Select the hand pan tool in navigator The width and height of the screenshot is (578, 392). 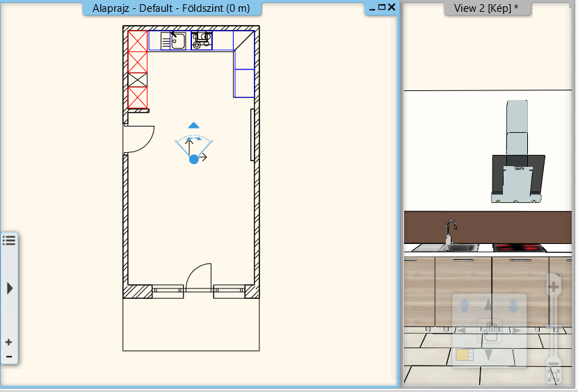[x=490, y=330]
